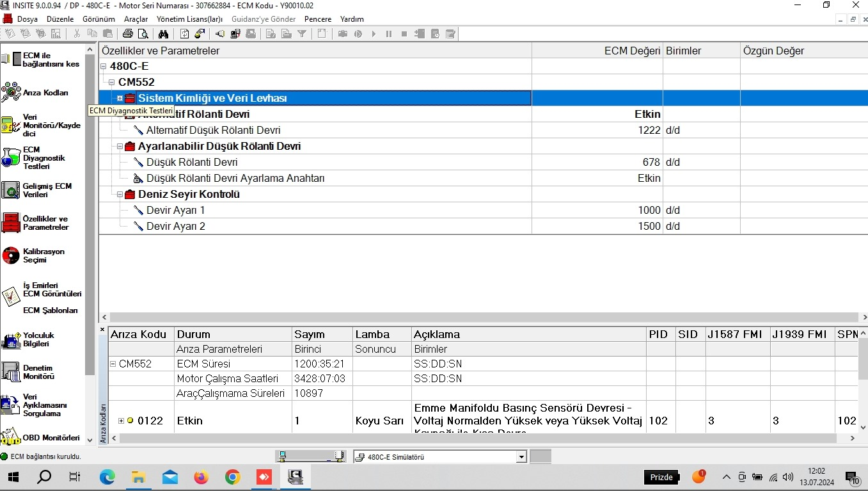Expand Sistem Kimliği ve Veri Levhası node
The image size is (868, 491).
click(120, 99)
